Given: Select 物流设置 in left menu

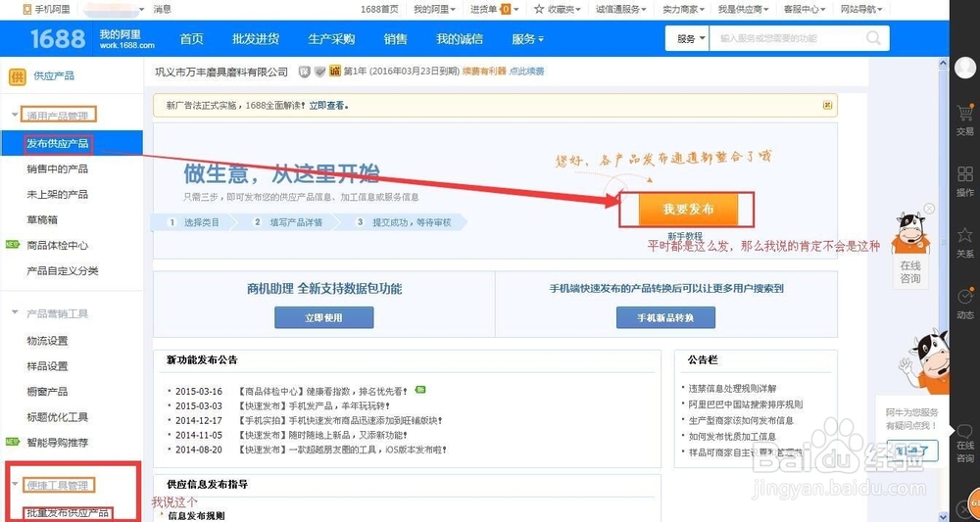Looking at the screenshot, I should [47, 341].
